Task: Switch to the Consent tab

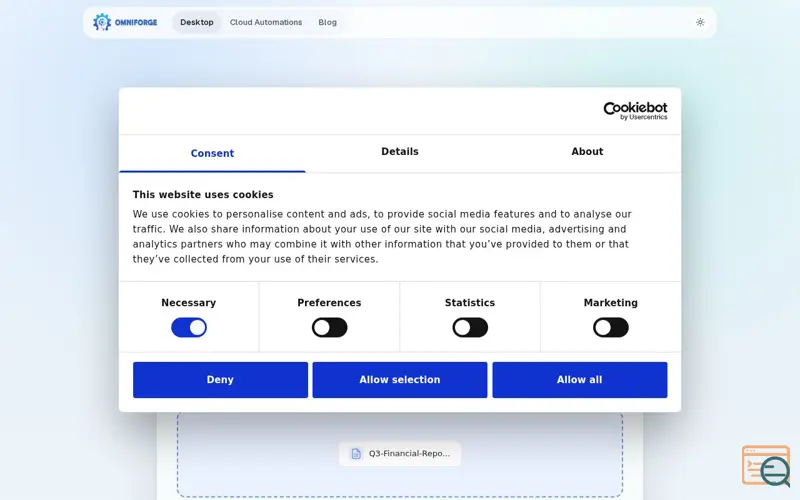Action: [x=212, y=154]
